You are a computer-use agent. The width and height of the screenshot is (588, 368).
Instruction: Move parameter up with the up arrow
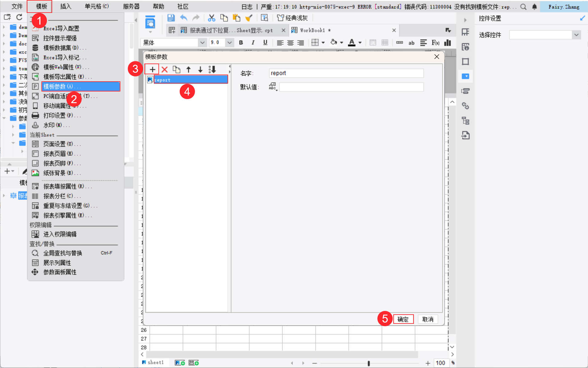[x=189, y=69]
